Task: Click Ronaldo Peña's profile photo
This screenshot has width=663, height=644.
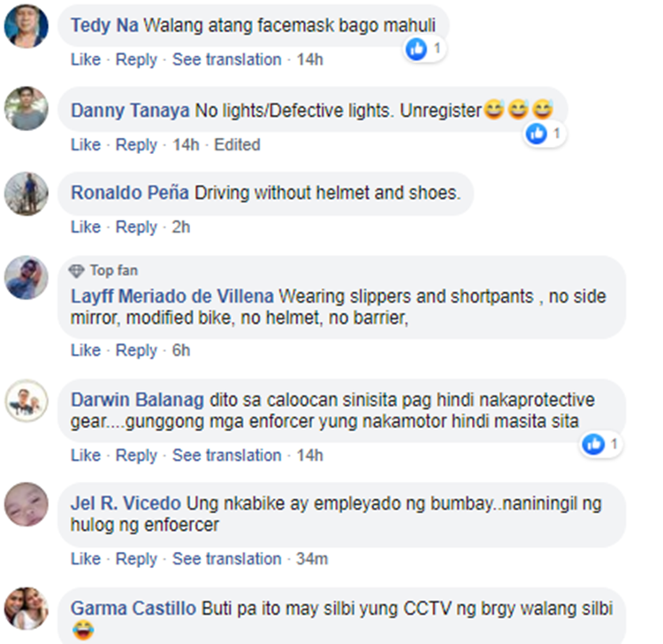Action: pos(27,194)
